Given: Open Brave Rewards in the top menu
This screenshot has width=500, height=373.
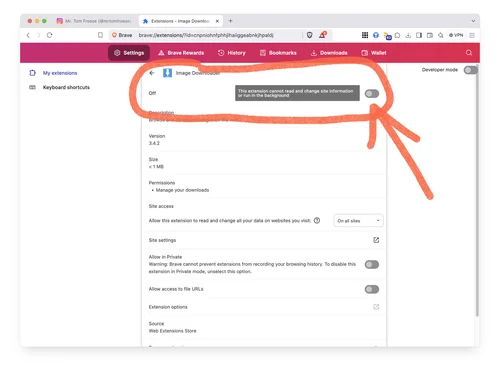Looking at the screenshot, I should click(x=181, y=53).
